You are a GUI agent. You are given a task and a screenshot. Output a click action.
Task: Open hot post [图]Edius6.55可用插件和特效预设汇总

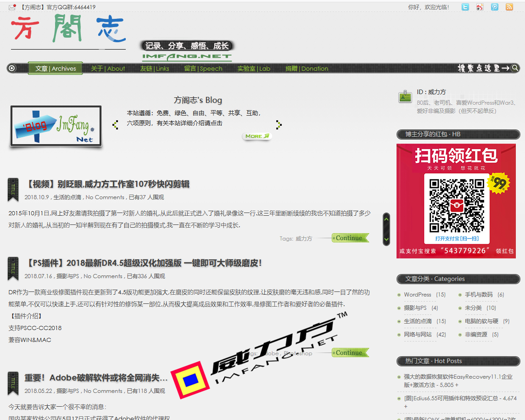coord(460,402)
